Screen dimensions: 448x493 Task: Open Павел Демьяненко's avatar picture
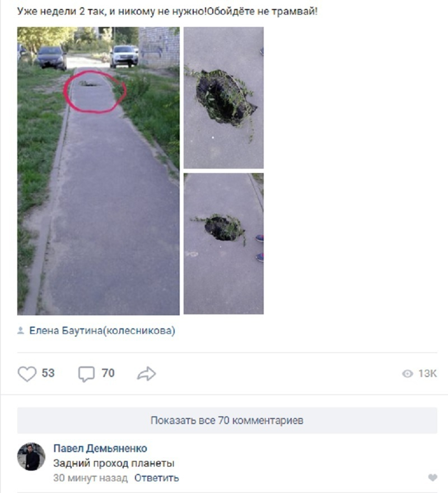pos(31,457)
